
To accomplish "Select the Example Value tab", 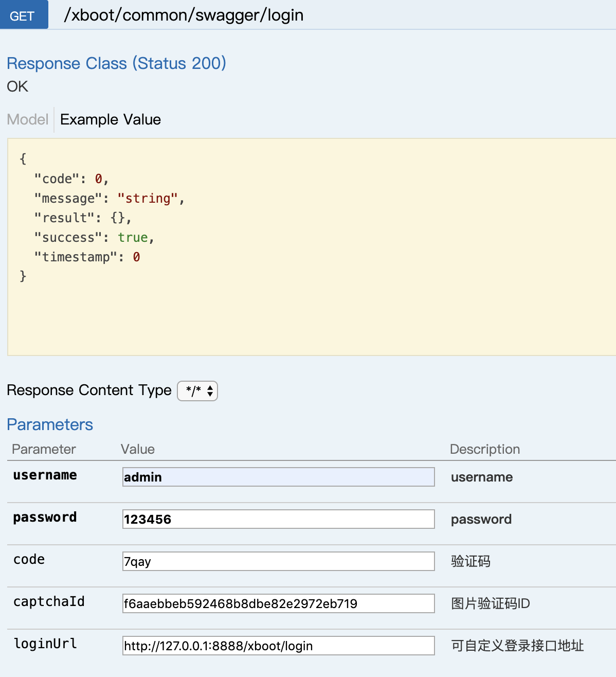I will pos(111,119).
